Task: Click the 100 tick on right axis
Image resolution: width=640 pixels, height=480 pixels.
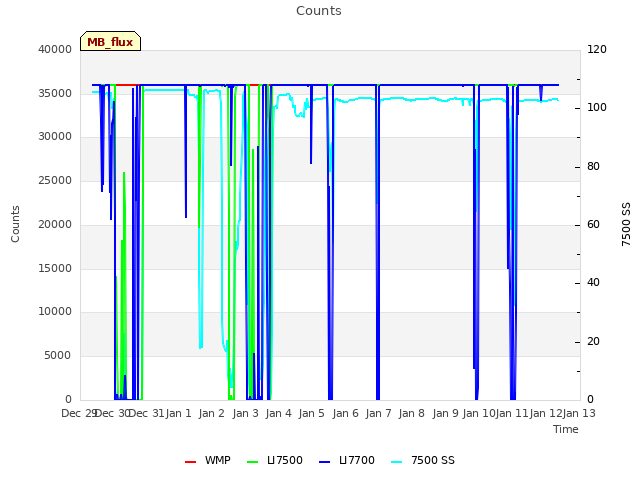Action: click(x=597, y=108)
